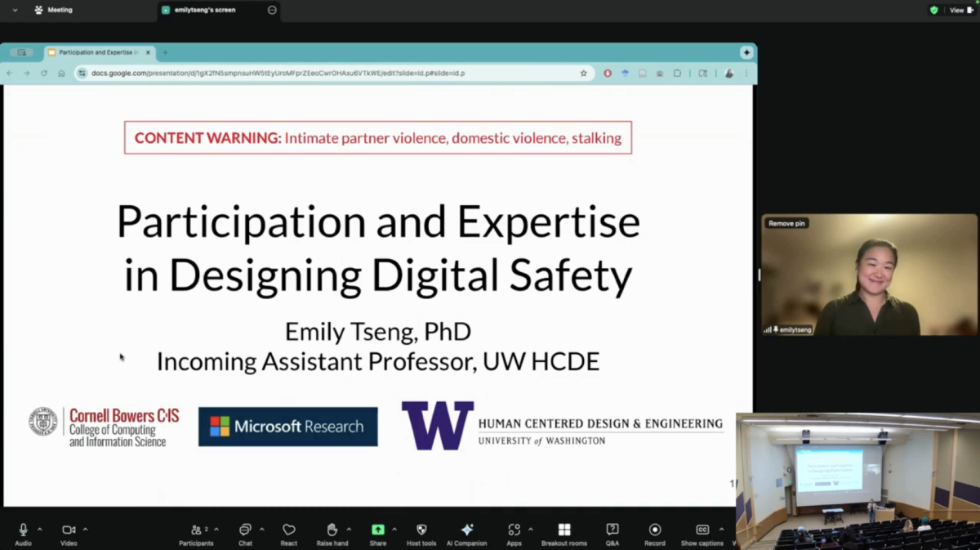Click the React heart icon

tap(288, 530)
